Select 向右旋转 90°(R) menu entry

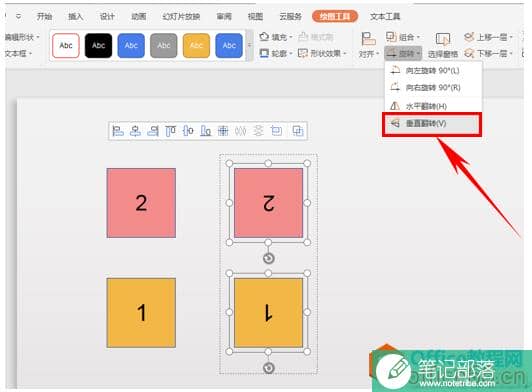[433, 88]
